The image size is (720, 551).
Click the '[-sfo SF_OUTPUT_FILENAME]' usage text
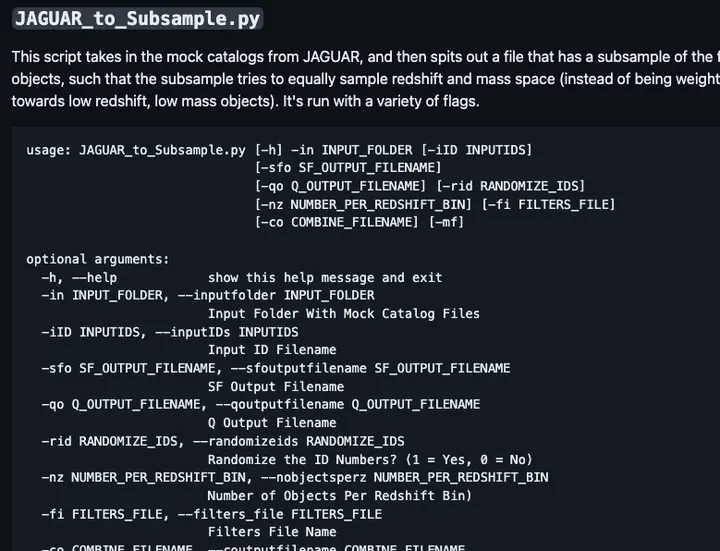(348, 168)
